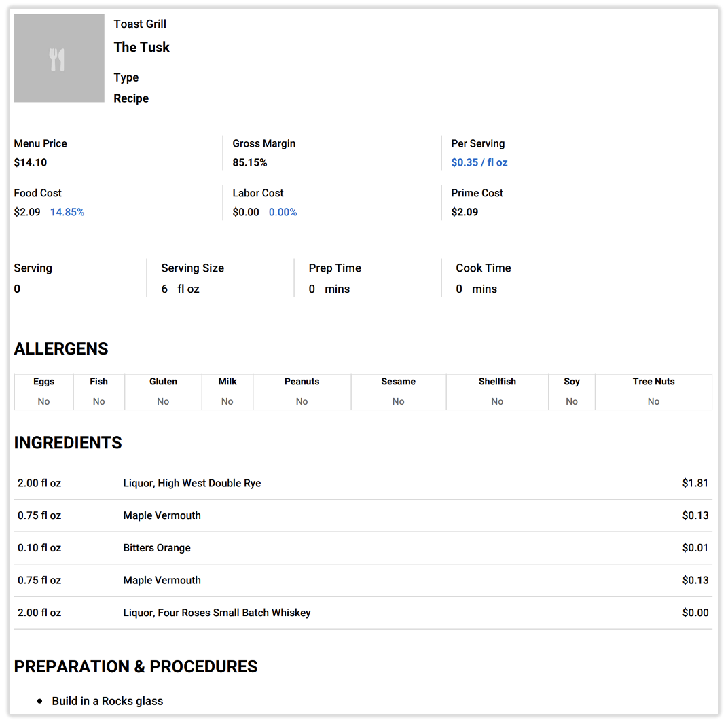Select the High West Double Rye ingredient
This screenshot has width=728, height=724.
(192, 483)
